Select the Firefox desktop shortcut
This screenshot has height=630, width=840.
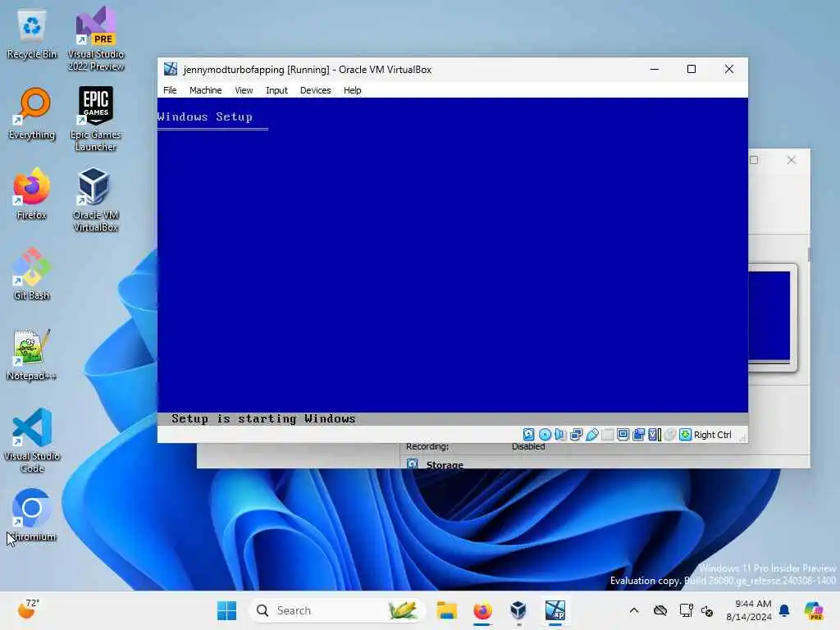pyautogui.click(x=32, y=194)
